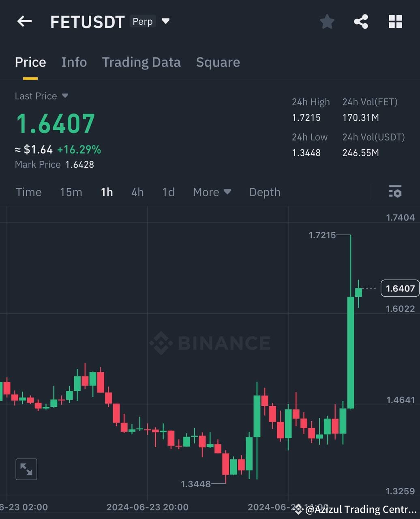Open the More timeframes dropdown
420x519 pixels.
(212, 192)
